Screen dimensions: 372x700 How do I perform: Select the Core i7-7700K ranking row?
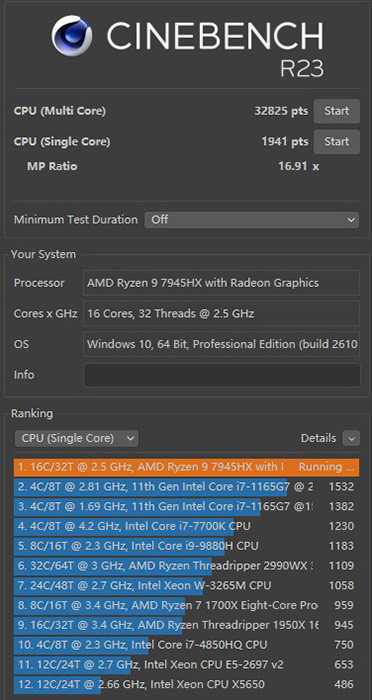(186, 526)
